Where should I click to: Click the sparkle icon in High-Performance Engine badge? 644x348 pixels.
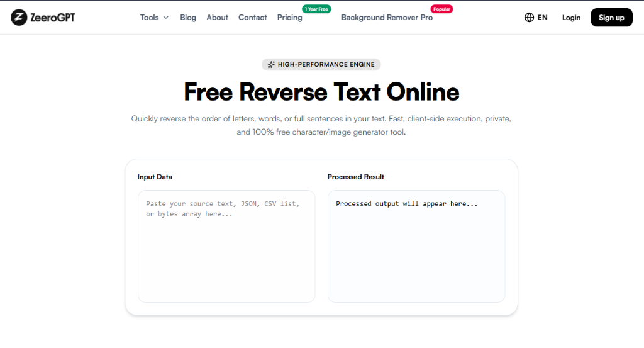click(x=271, y=65)
